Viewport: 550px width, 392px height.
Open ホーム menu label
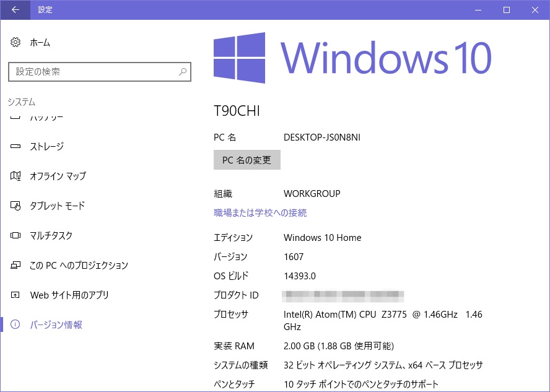(x=40, y=43)
